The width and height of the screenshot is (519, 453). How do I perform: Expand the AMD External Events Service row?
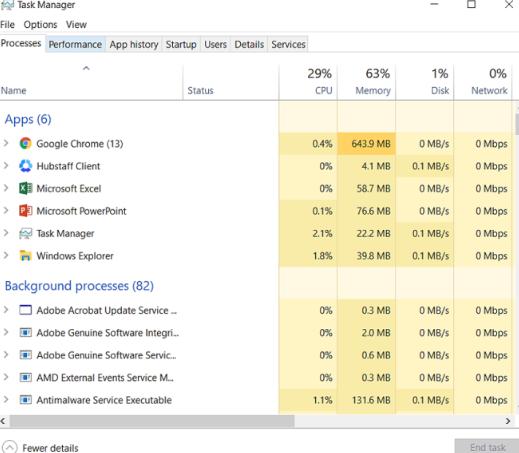tap(6, 377)
